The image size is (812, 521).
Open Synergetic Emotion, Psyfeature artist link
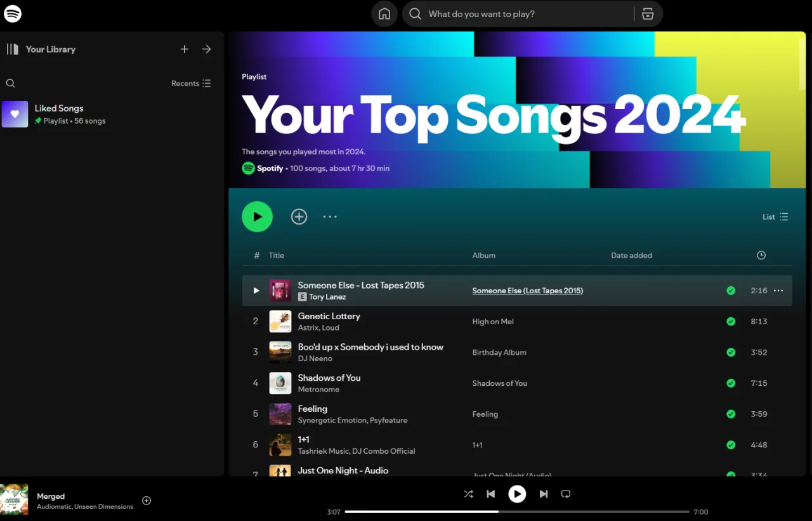[353, 420]
